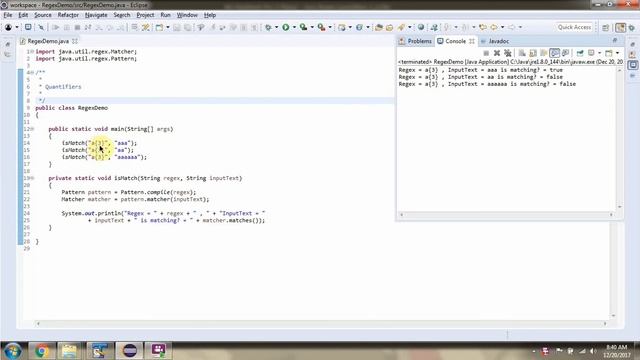
Task: Open the Display Selected Console dropdown arrow
Action: tap(600, 53)
